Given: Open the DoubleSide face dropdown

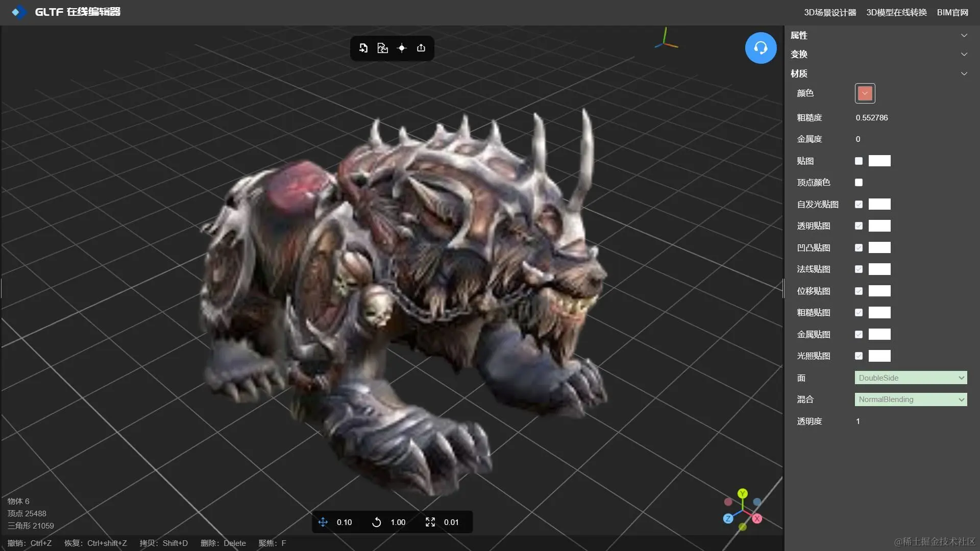Looking at the screenshot, I should [x=911, y=378].
